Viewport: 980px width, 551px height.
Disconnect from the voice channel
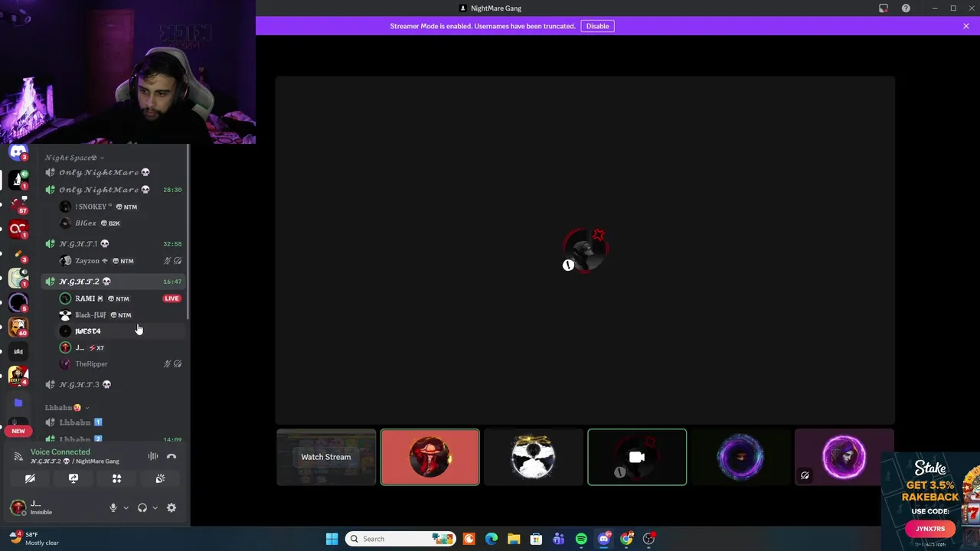click(x=171, y=456)
